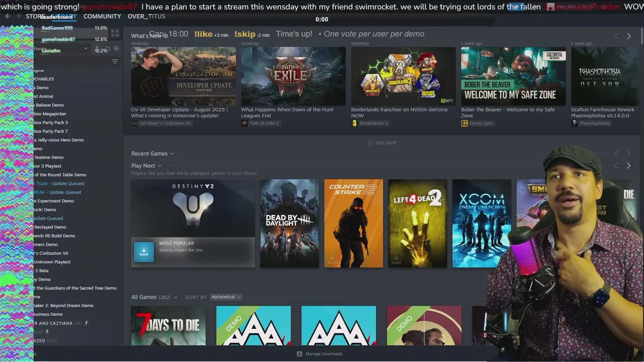Select 'Believe Demo' sidebar entry
The width and height of the screenshot is (644, 362).
pos(49,105)
